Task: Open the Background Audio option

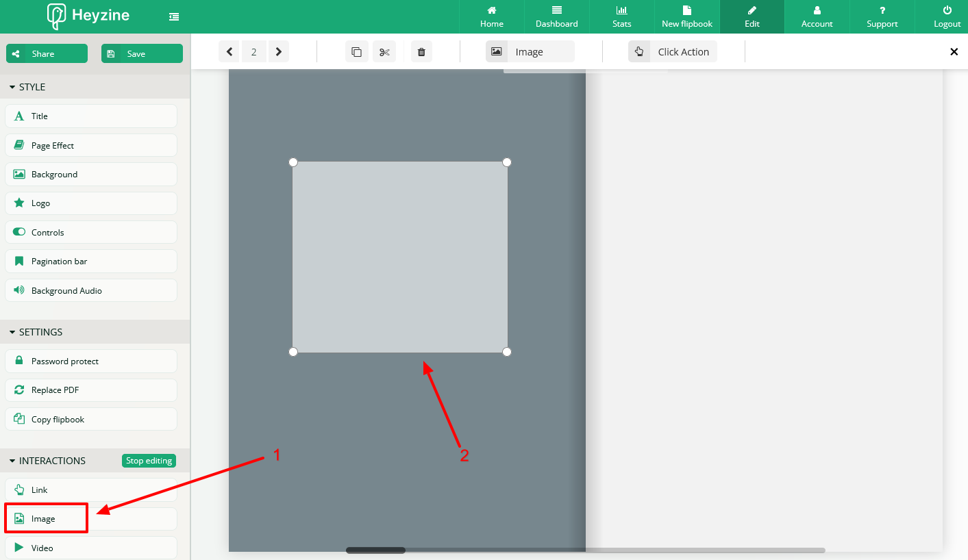Action: coord(91,290)
